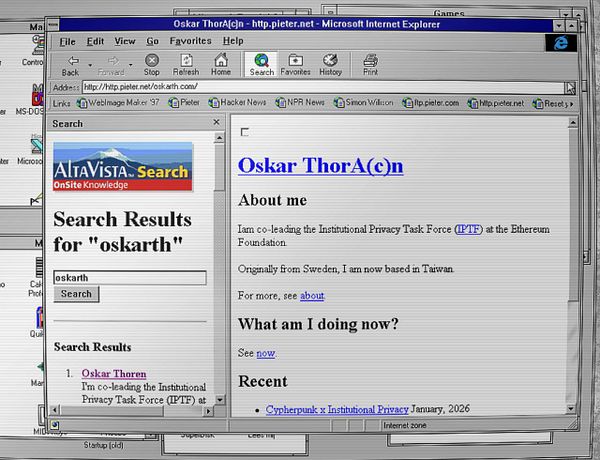Open the Simon Willison links bar shortcut

tap(364, 103)
